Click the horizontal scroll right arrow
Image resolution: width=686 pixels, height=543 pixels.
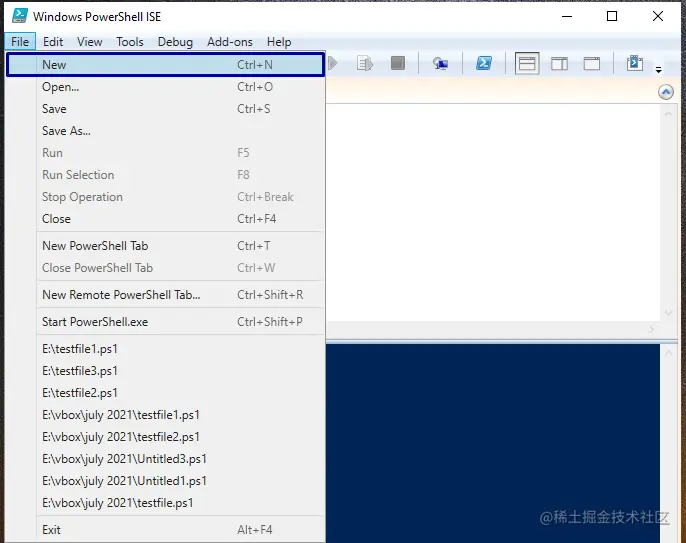click(651, 329)
